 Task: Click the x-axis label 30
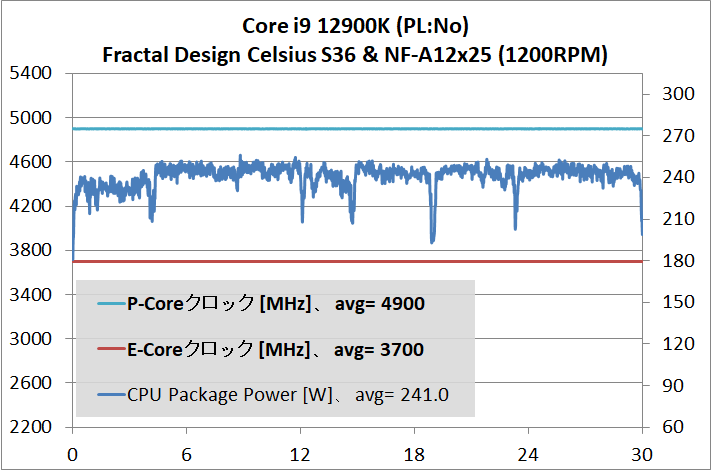642,455
